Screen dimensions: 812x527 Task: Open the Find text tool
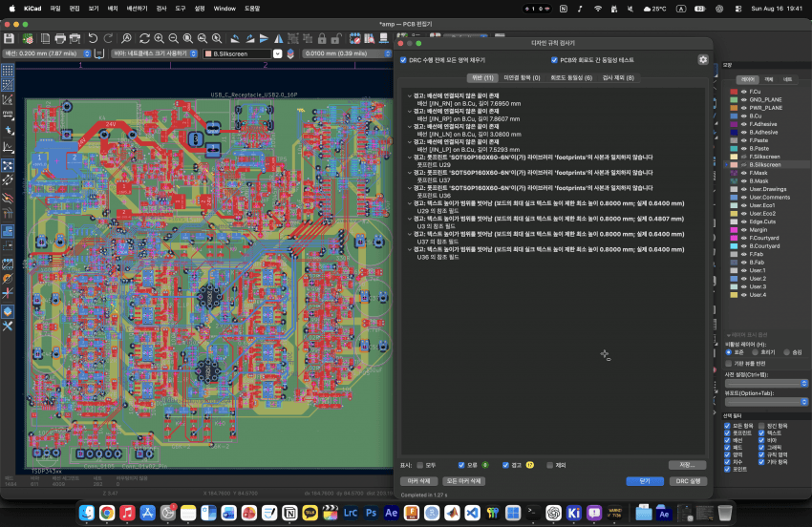pos(126,38)
